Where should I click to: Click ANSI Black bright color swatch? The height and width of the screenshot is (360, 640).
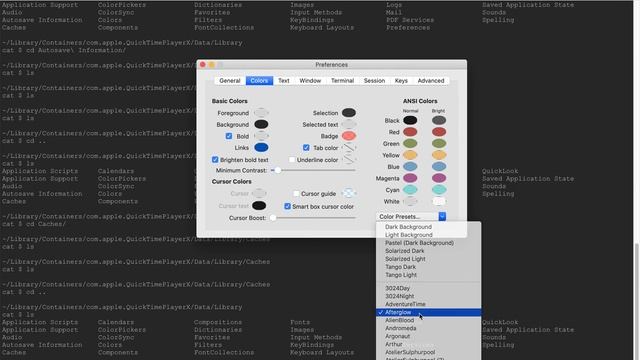pyautogui.click(x=439, y=120)
